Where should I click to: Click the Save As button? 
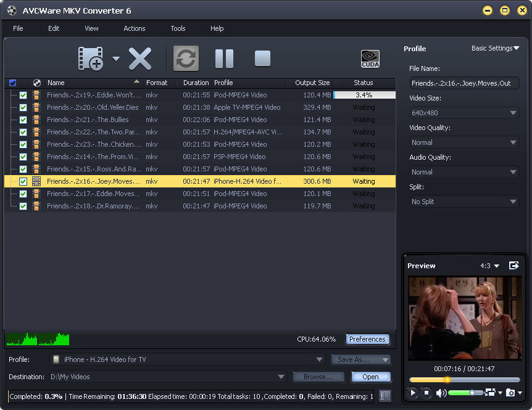click(360, 359)
